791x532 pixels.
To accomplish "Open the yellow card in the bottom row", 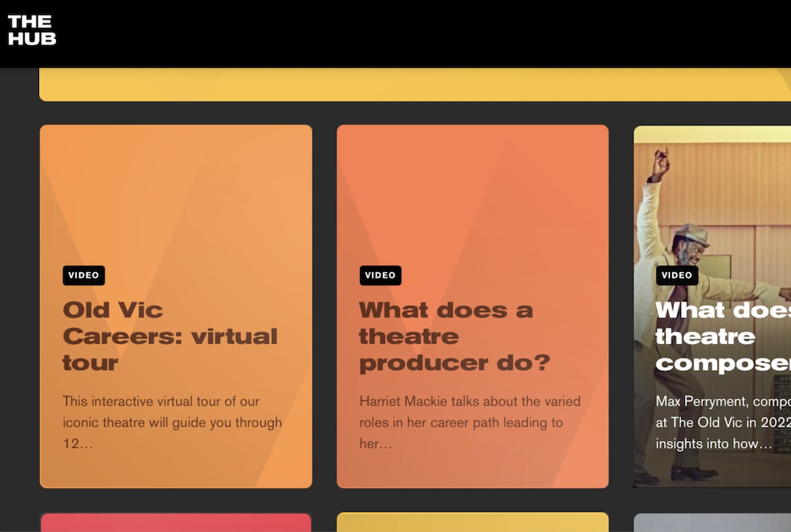I will (472, 523).
